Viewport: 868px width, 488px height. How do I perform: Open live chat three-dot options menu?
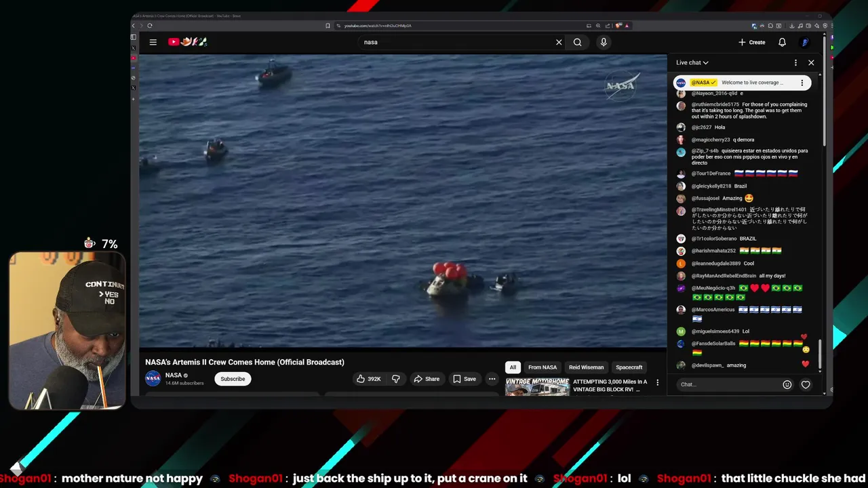click(x=796, y=62)
